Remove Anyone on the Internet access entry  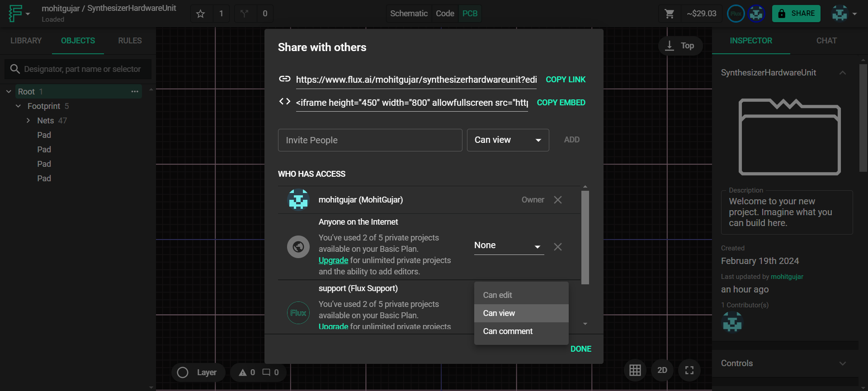(558, 247)
